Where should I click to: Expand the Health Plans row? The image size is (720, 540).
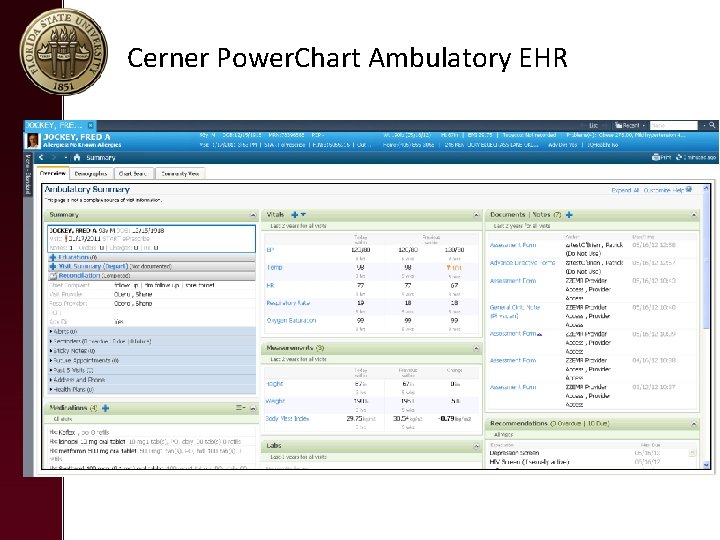coord(152,389)
